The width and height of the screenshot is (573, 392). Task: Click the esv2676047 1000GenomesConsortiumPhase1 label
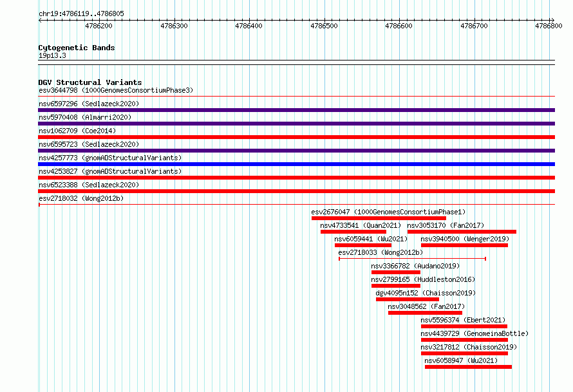388,212
